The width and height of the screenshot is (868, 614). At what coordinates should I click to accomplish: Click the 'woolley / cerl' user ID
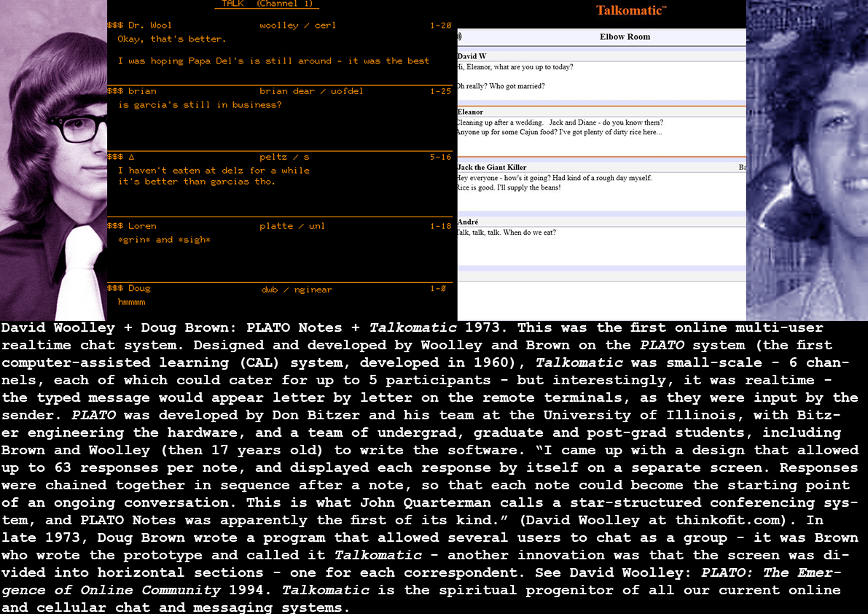[297, 26]
